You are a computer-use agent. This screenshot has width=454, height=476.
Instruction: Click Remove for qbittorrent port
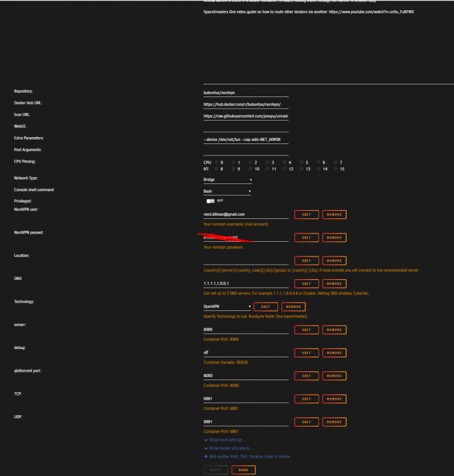point(335,376)
